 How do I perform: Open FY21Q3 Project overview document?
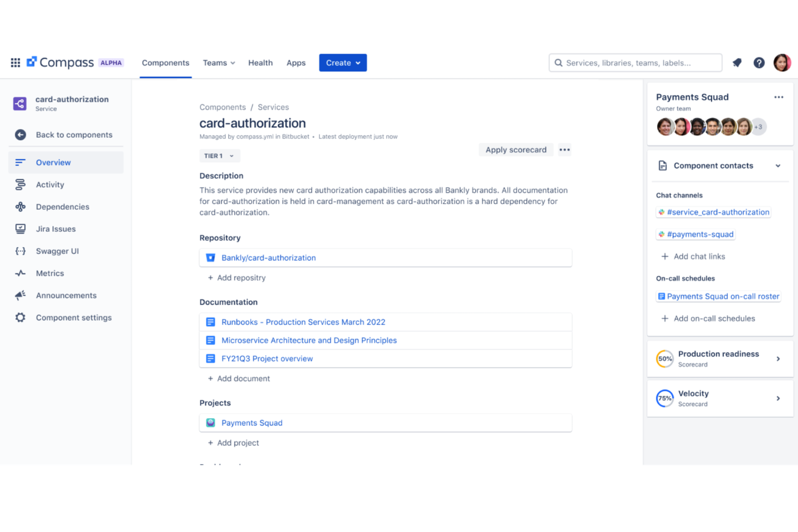click(x=267, y=358)
